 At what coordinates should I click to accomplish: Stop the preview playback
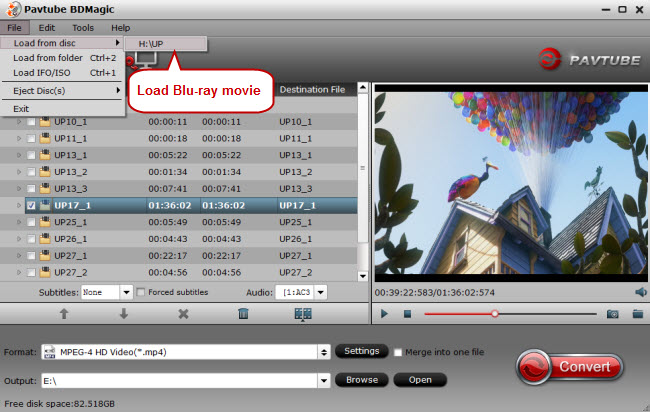click(407, 314)
